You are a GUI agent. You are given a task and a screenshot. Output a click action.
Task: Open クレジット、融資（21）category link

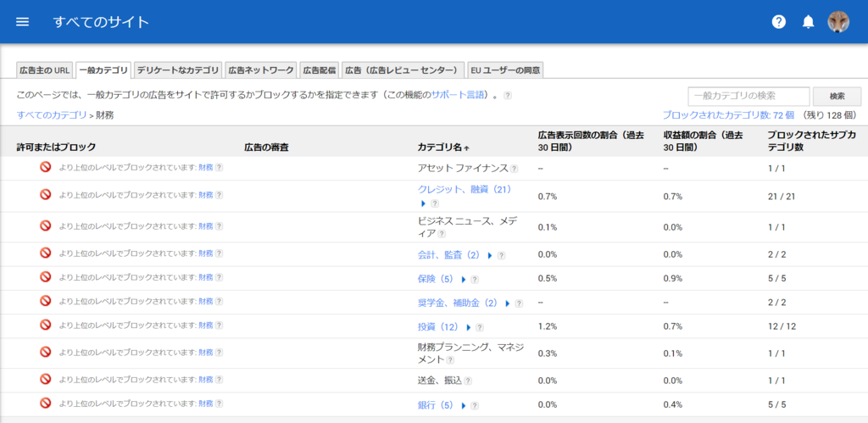(x=465, y=189)
